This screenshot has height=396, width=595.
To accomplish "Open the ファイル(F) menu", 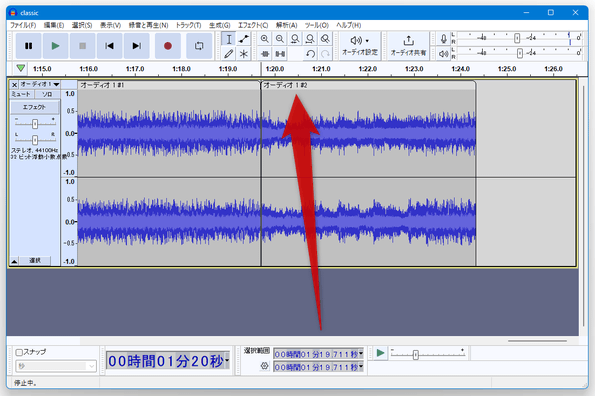I will coord(23,25).
